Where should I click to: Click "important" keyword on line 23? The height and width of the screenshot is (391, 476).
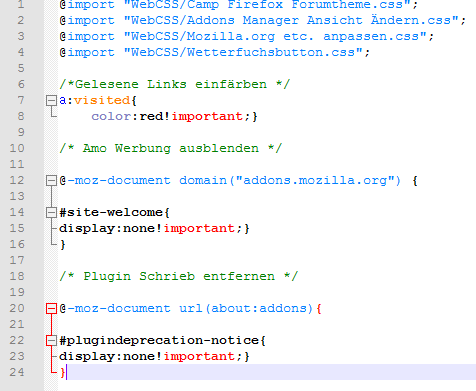(199, 356)
